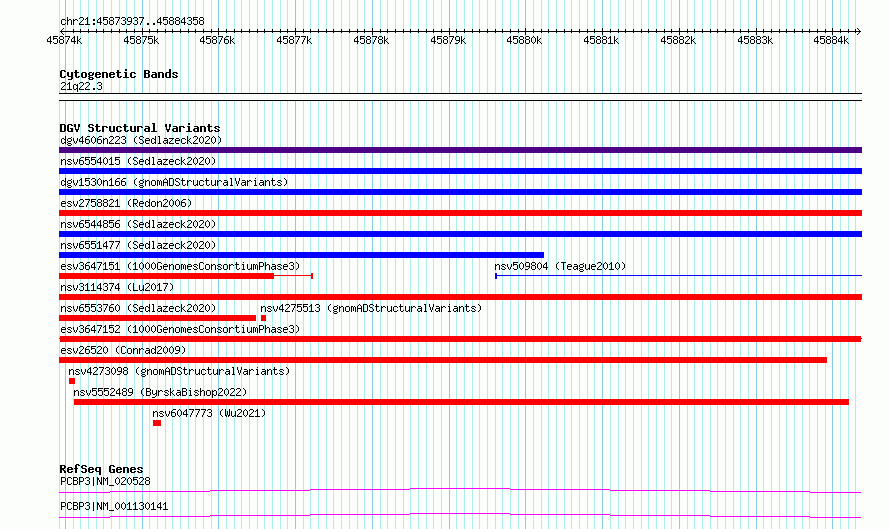The image size is (890, 529).
Task: Select the small red nsv4273098 marker
Action: [x=72, y=381]
